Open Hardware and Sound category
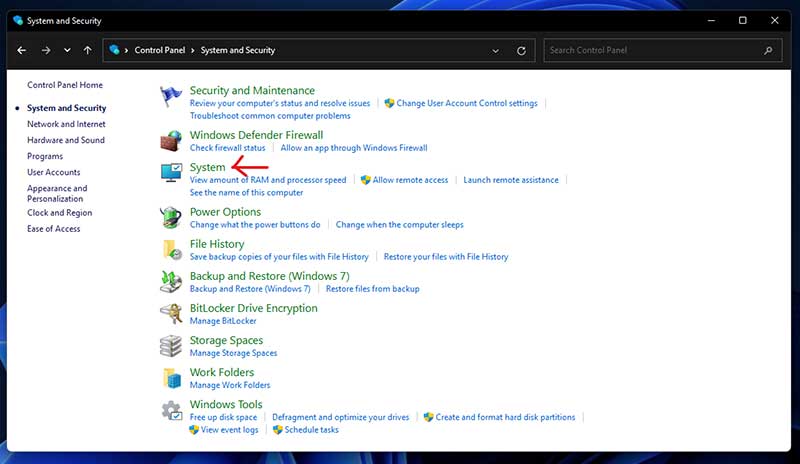The height and width of the screenshot is (464, 800). click(x=66, y=140)
